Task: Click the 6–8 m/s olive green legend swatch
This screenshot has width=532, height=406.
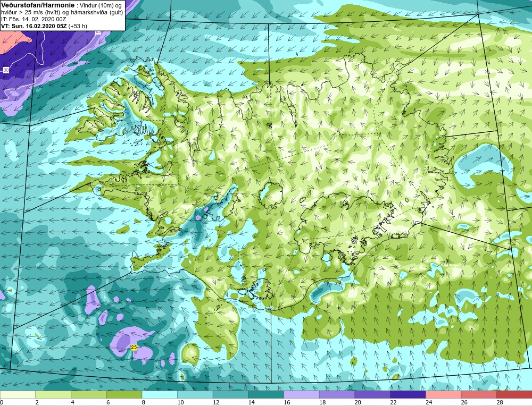Action: 124,394
